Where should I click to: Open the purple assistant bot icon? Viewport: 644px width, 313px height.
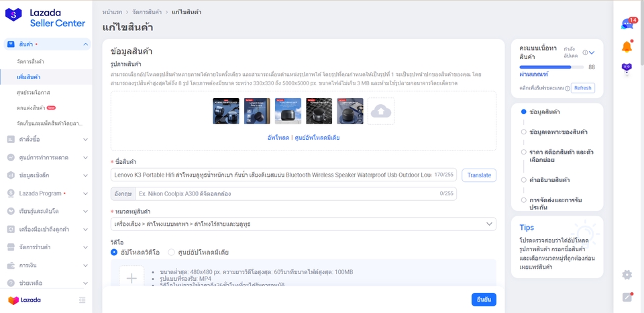point(627,69)
